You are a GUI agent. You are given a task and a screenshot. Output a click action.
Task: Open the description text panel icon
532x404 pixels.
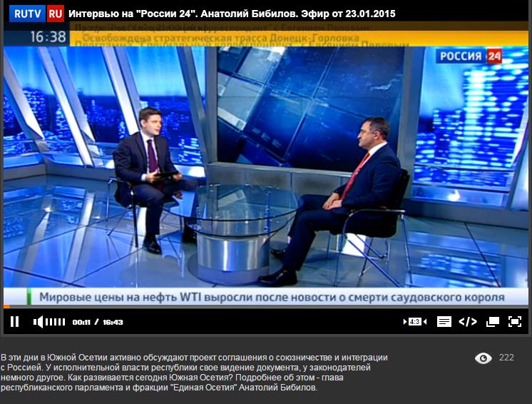444,321
